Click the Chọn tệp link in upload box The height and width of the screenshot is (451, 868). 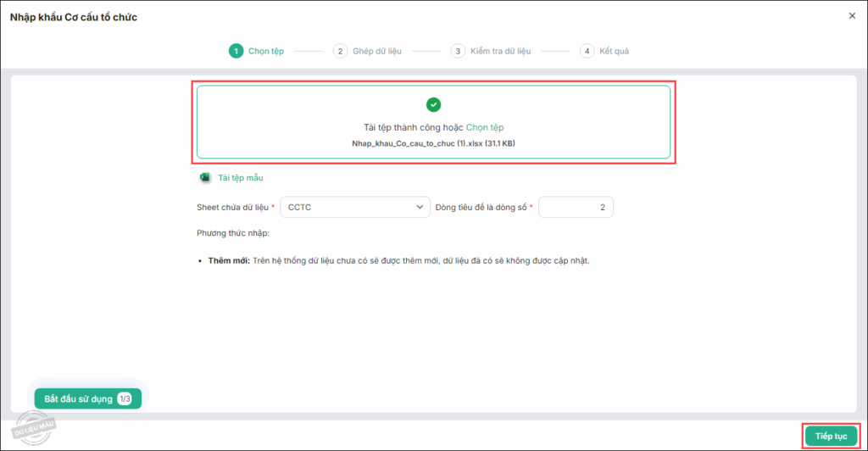[x=484, y=127]
